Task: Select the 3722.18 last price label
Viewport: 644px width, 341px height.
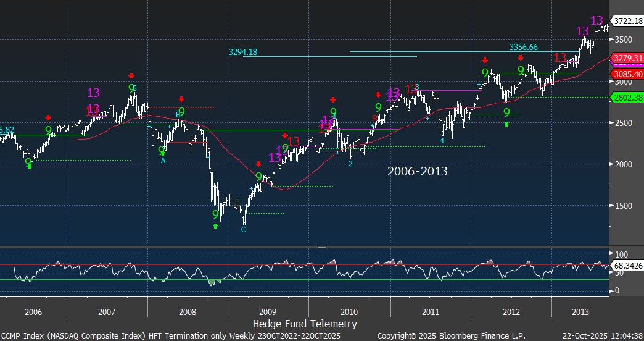Action: (627, 22)
